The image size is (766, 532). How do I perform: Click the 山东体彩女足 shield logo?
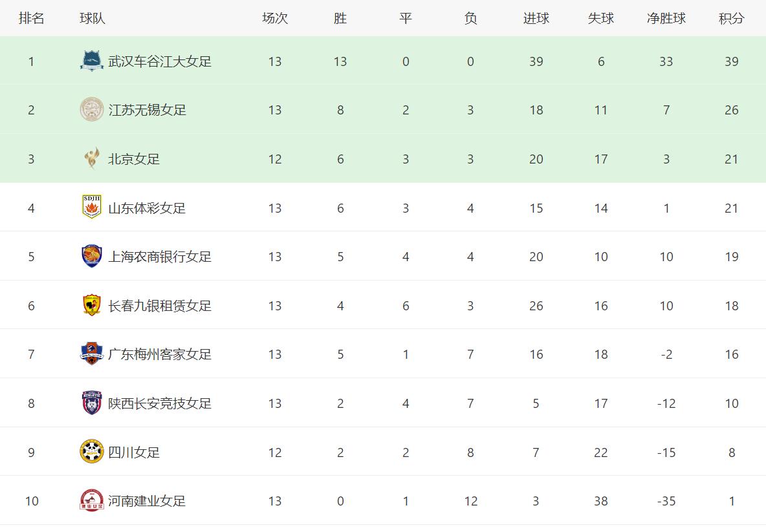92,207
